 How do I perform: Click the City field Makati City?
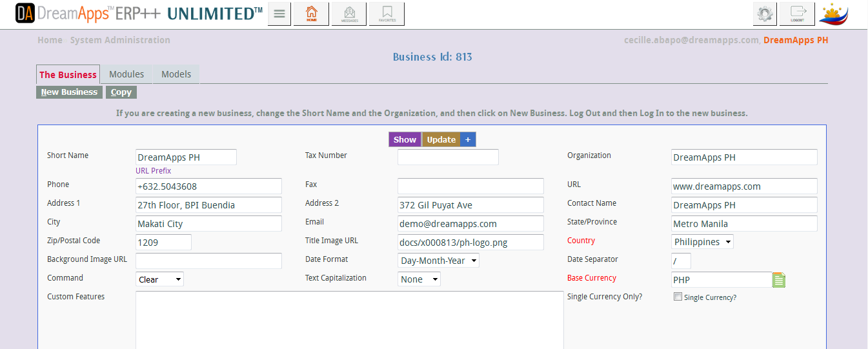point(208,224)
